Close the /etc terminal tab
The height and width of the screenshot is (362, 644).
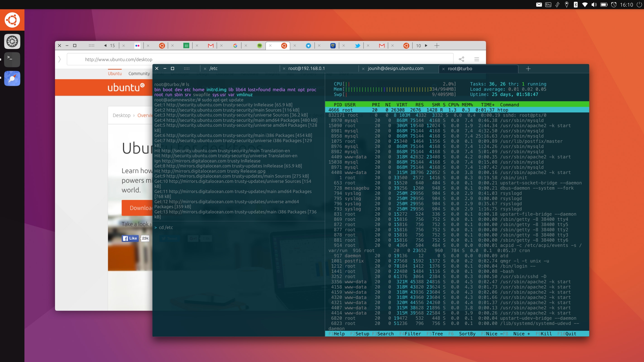pos(205,69)
